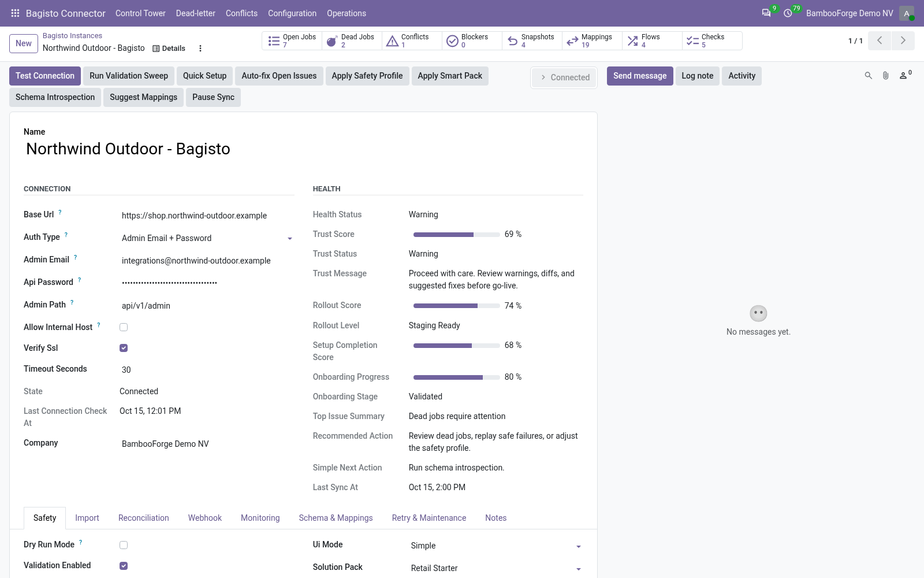Switch to the Schema & Mappings tab

pyautogui.click(x=336, y=518)
